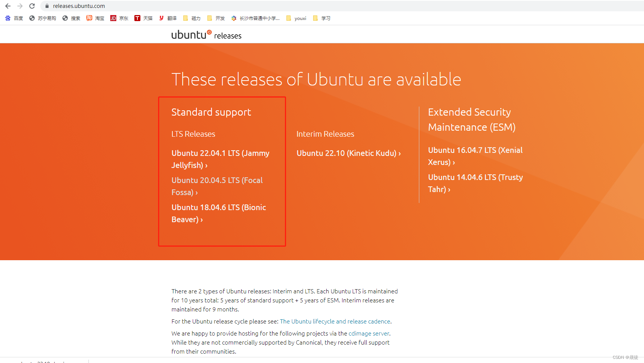This screenshot has height=363, width=644.
Task: Open Ubuntu 22.10 Kinetic Kudu link
Action: [349, 153]
